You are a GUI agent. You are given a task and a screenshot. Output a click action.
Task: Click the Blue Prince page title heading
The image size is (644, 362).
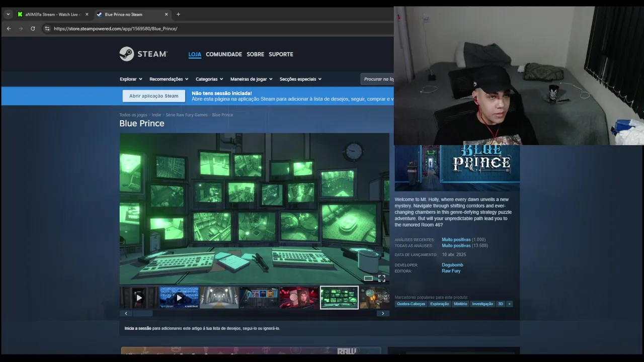click(142, 123)
